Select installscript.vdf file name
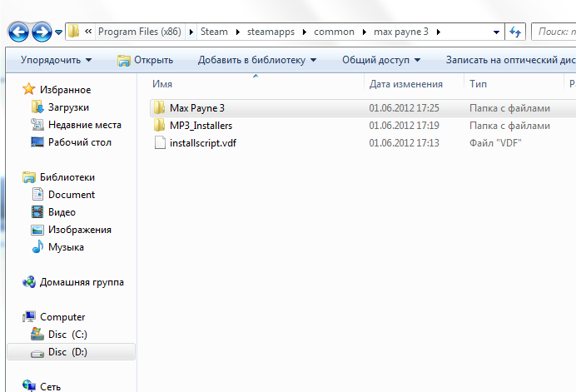The width and height of the screenshot is (576, 392). (203, 143)
